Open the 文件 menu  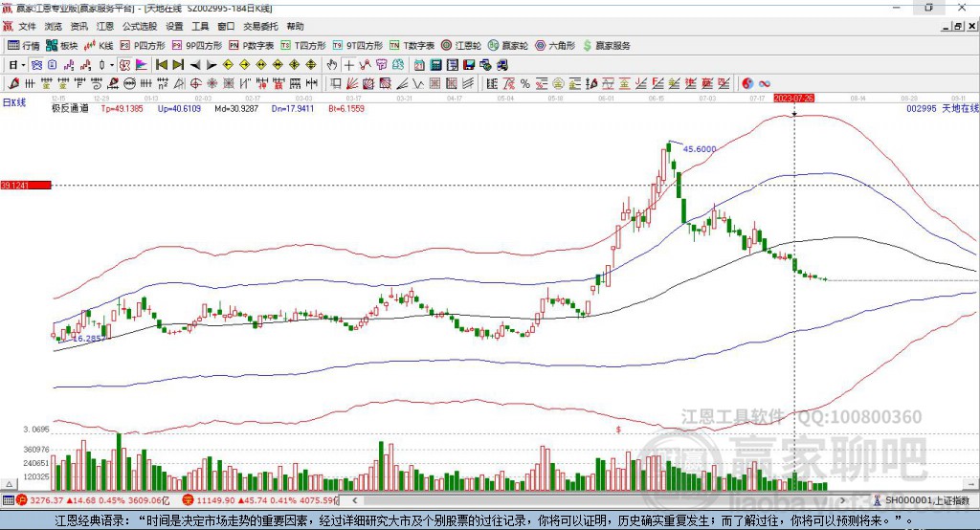tap(27, 26)
